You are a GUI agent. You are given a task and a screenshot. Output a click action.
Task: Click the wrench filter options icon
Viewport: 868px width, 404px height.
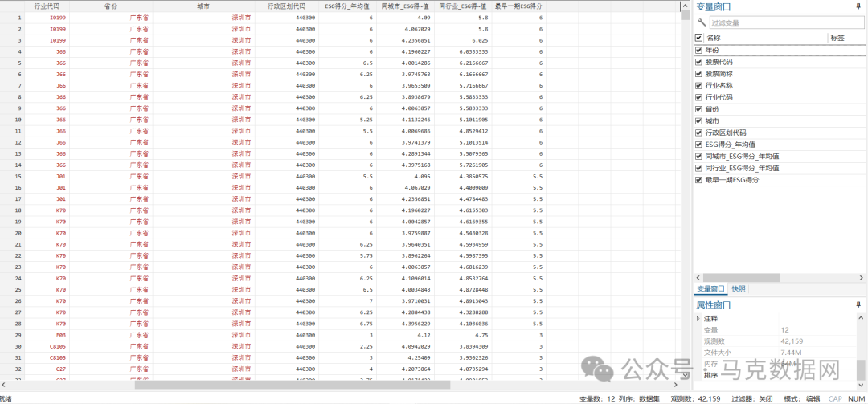(x=702, y=22)
